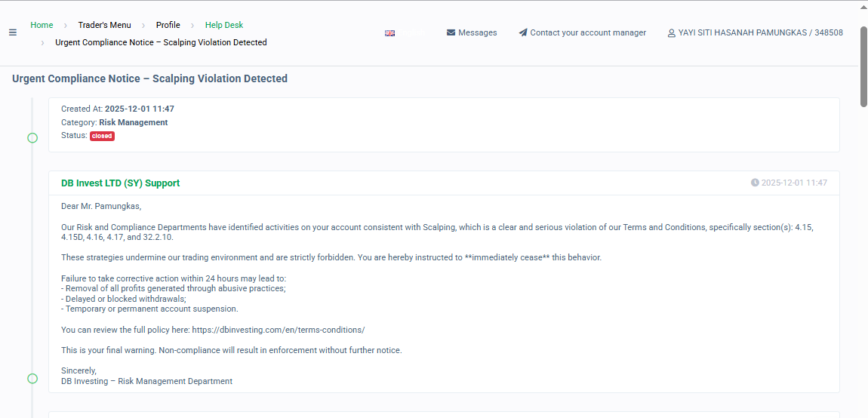Open the Profile breadcrumb
Image resolution: width=868 pixels, height=418 pixels.
(x=168, y=25)
